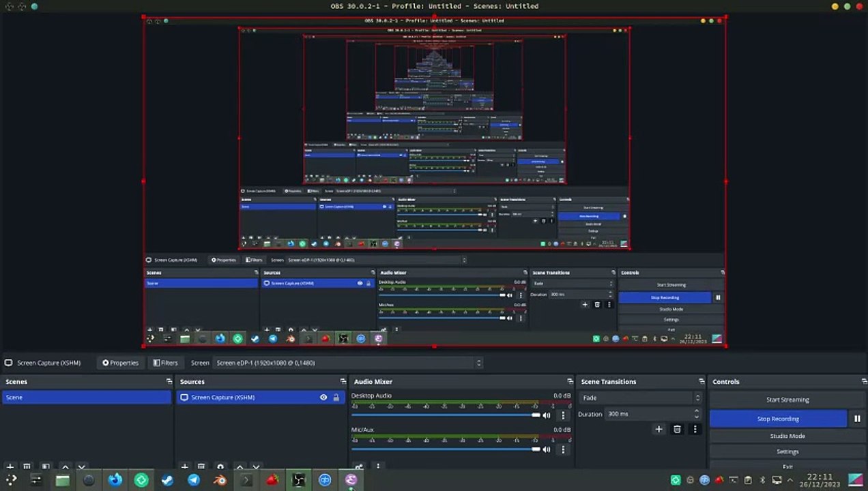Screen dimensions: 868x491
Task: Switch to OBS Studio taskbar icon
Action: [x=299, y=480]
